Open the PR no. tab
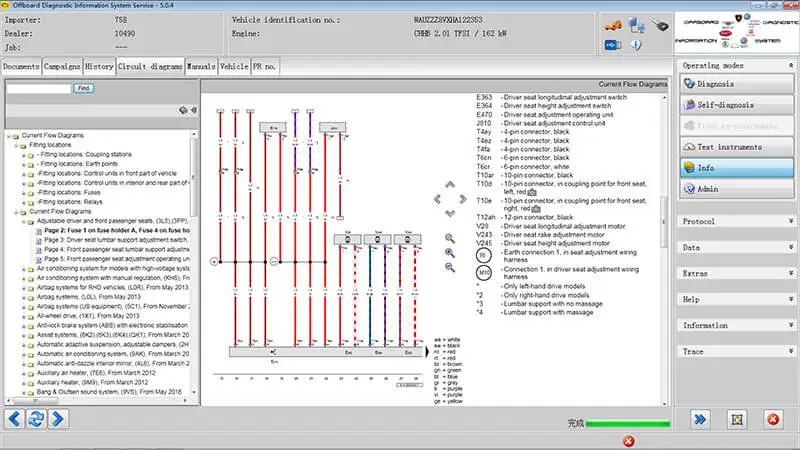Screen dimensions: 800x450 [x=264, y=67]
